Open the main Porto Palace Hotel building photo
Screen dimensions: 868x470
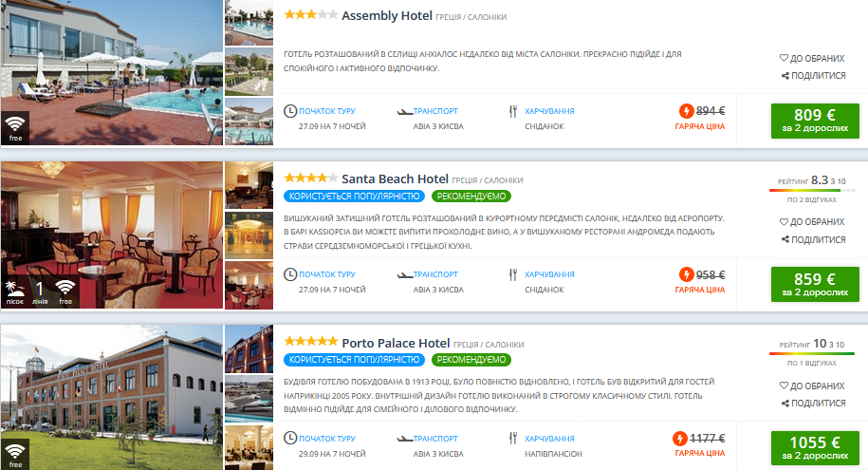[111, 399]
